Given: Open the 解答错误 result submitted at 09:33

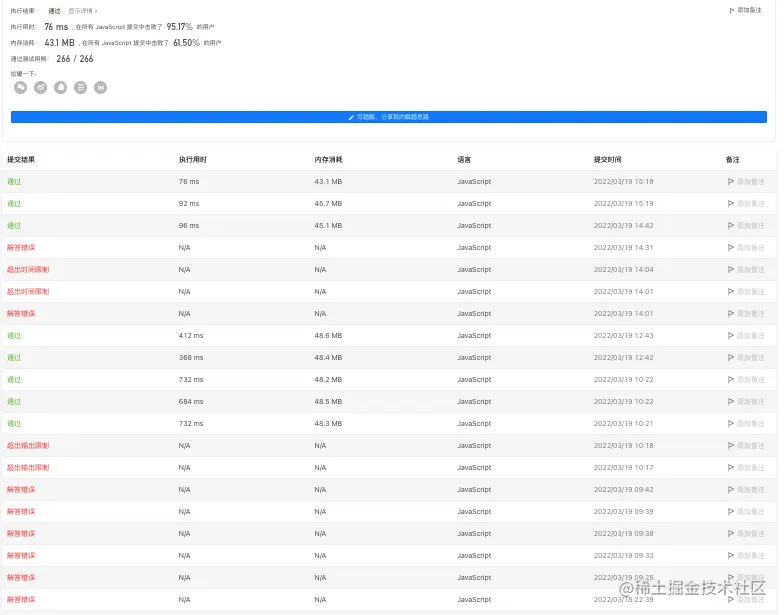Looking at the screenshot, I should (21, 556).
